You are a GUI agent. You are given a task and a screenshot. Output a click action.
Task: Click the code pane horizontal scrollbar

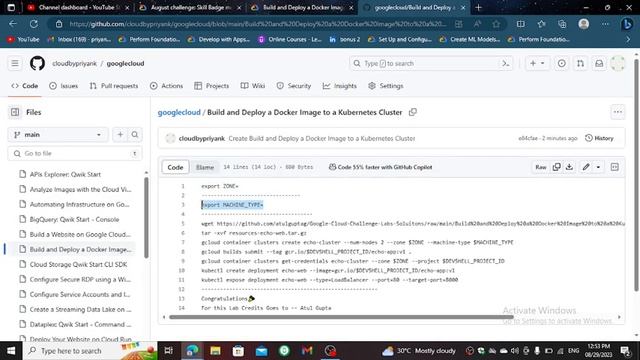tap(341, 317)
